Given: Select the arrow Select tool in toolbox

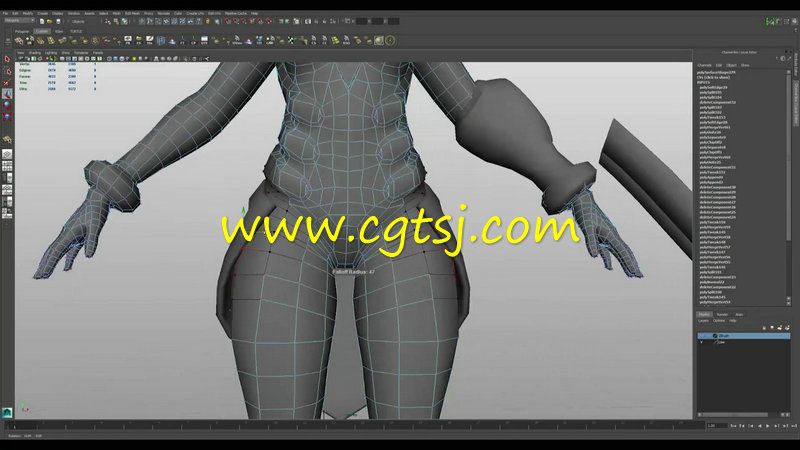Looking at the screenshot, I should [x=7, y=59].
